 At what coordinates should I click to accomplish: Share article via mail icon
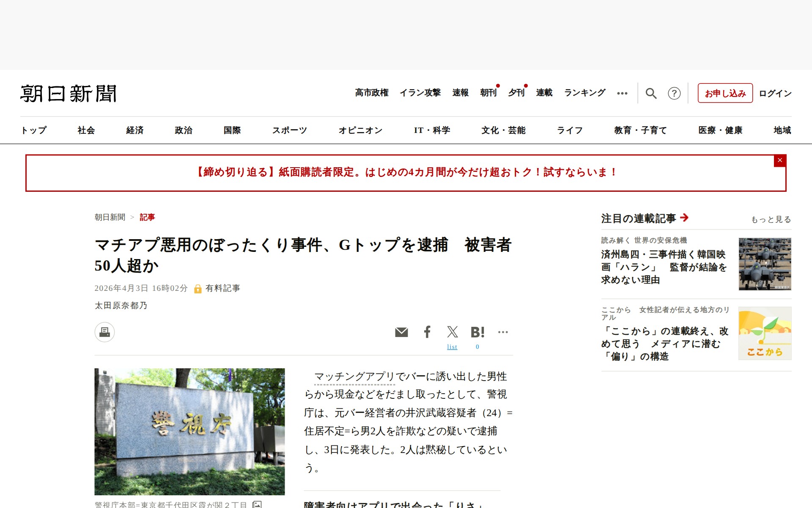pyautogui.click(x=401, y=332)
